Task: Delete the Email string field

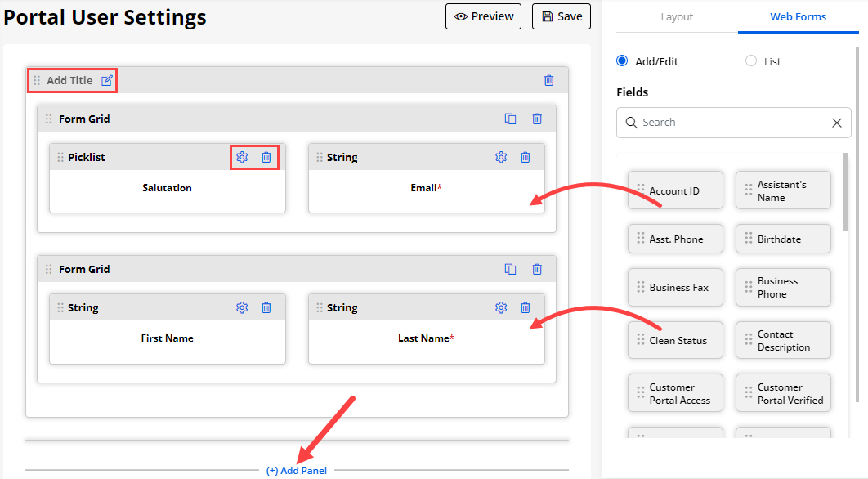Action: pyautogui.click(x=526, y=157)
